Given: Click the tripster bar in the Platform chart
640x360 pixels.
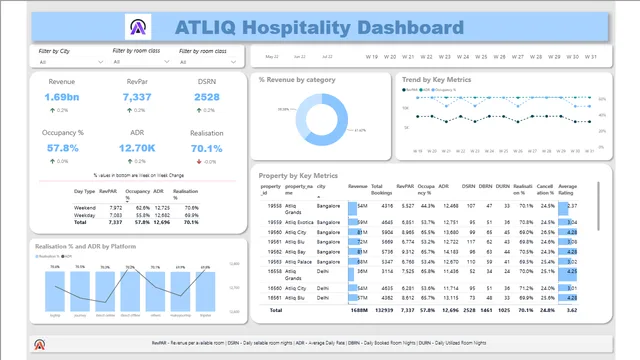Looking at the screenshot, I should click(x=205, y=291).
